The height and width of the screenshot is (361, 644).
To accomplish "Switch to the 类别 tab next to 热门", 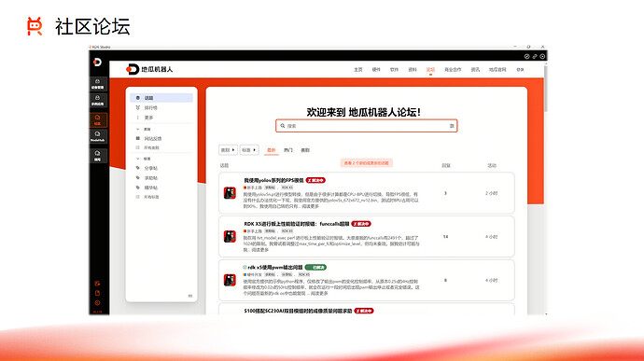I will point(305,150).
